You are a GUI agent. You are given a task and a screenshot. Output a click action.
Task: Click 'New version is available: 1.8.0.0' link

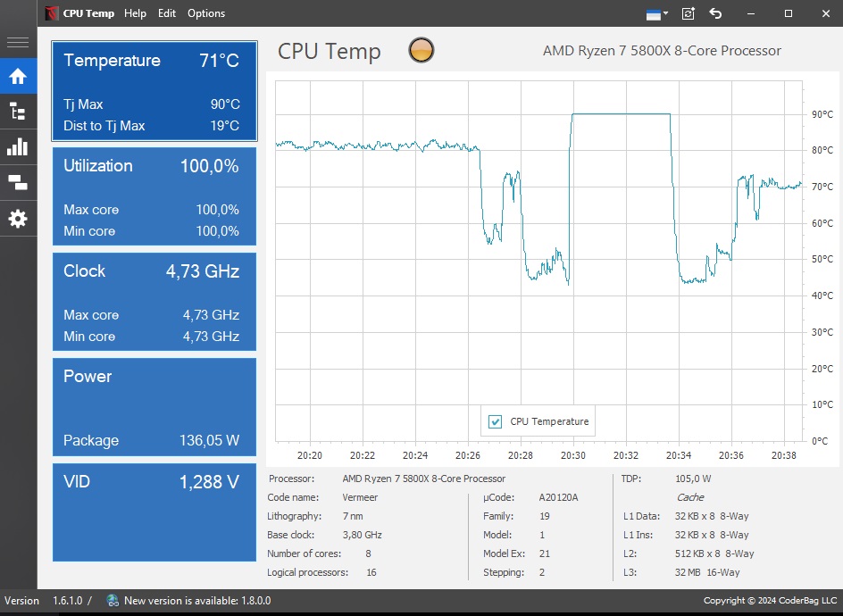tap(197, 601)
